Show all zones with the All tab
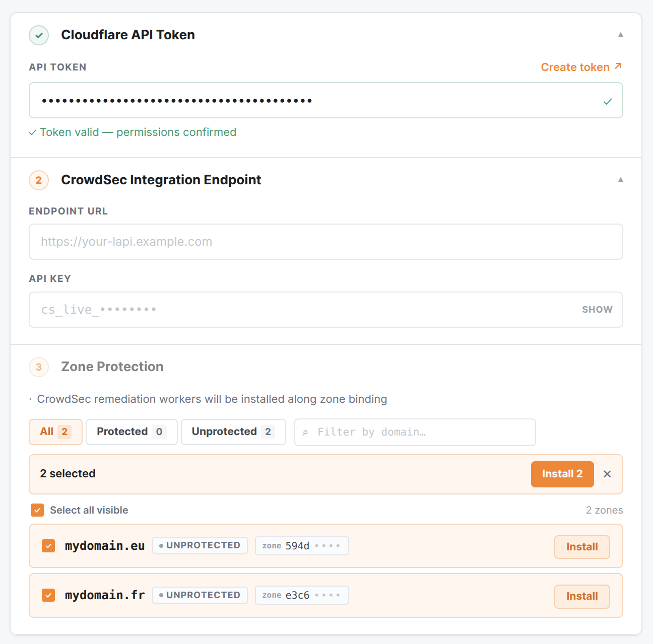The height and width of the screenshot is (644, 653). [55, 432]
